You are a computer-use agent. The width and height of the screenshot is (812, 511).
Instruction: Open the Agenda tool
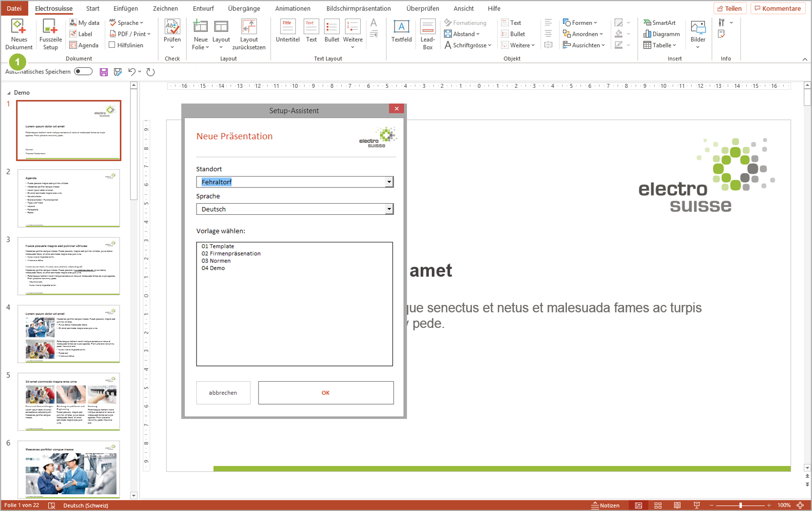click(84, 45)
